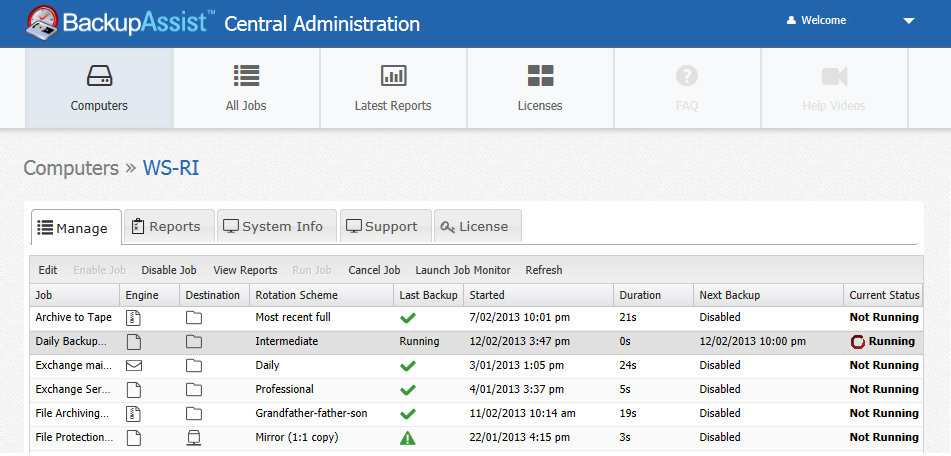The width and height of the screenshot is (951, 456).
Task: Click the Professional rotation scheme cell
Action: point(284,389)
